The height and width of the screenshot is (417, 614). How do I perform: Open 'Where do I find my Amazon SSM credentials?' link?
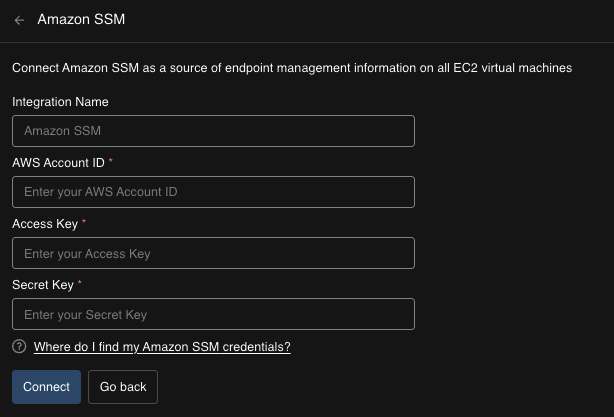[162, 347]
